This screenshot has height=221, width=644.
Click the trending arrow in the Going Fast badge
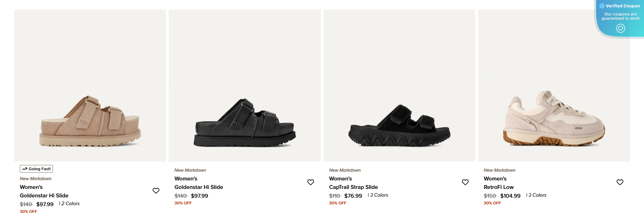point(25,168)
